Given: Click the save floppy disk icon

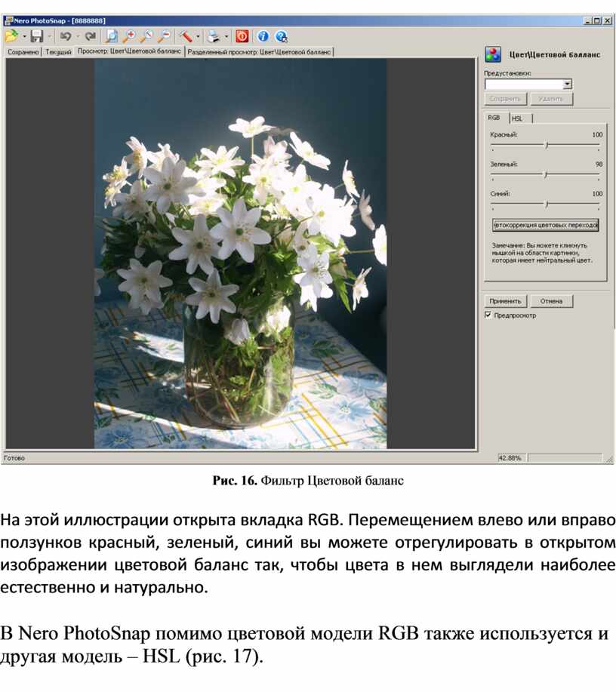Looking at the screenshot, I should point(36,35).
